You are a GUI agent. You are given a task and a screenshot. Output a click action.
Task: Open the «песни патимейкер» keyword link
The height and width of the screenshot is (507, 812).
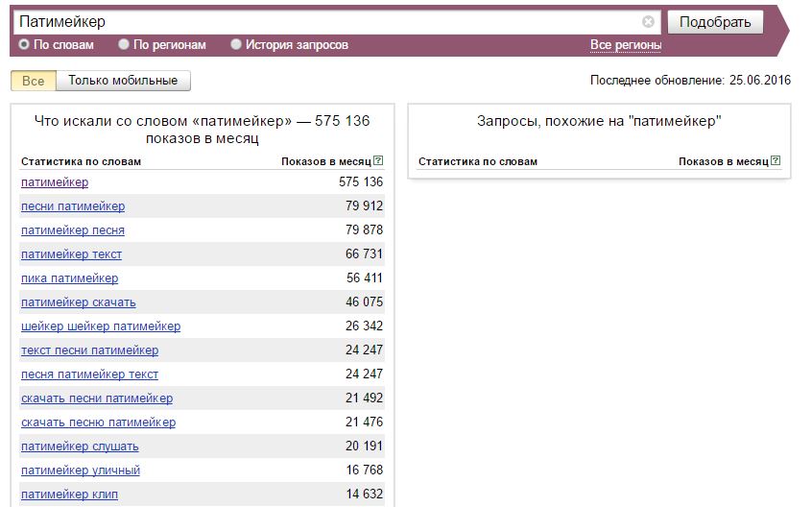73,206
